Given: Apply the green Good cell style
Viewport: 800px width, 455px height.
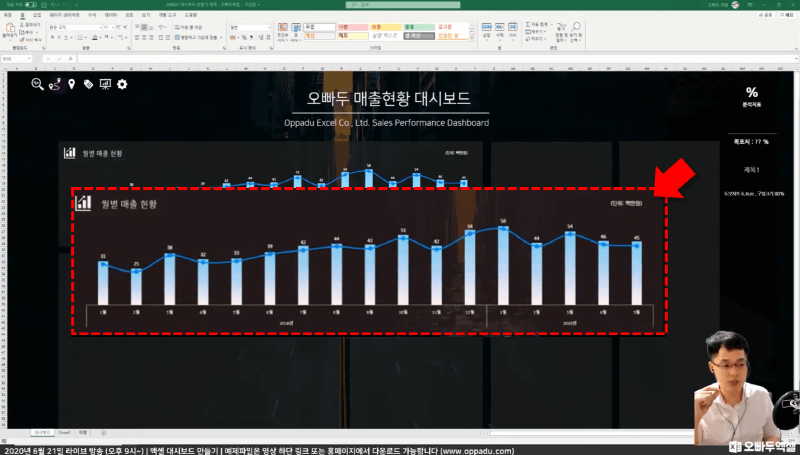Looking at the screenshot, I should pyautogui.click(x=419, y=27).
